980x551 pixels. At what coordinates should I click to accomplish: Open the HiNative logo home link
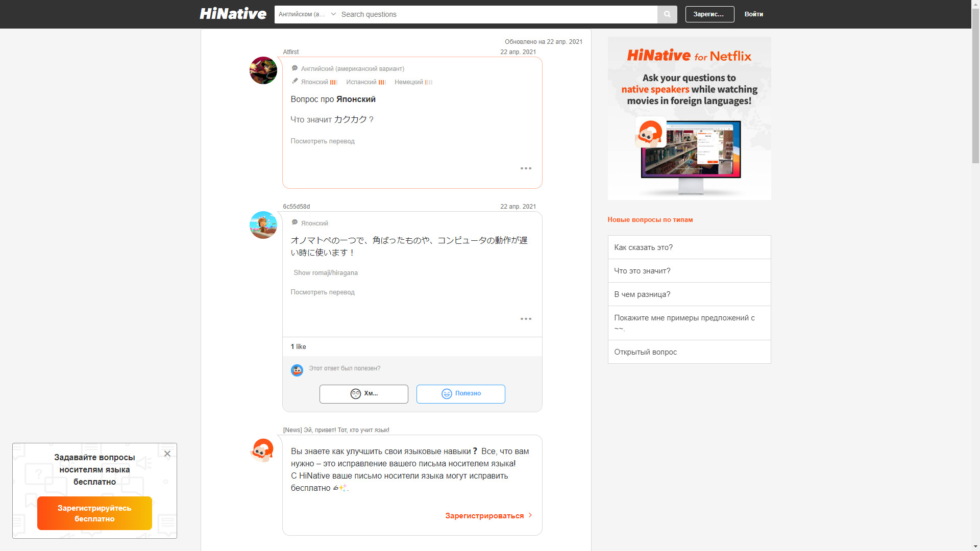click(x=233, y=14)
